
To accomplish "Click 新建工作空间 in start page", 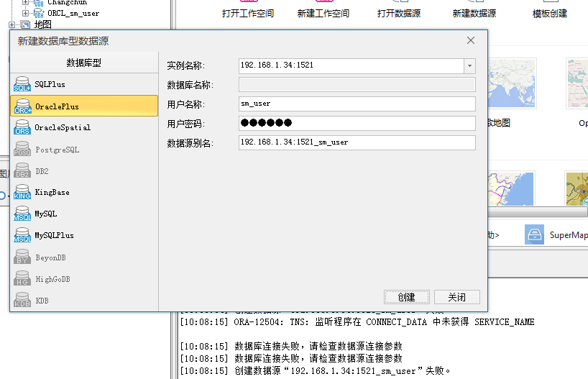I will coord(323,14).
